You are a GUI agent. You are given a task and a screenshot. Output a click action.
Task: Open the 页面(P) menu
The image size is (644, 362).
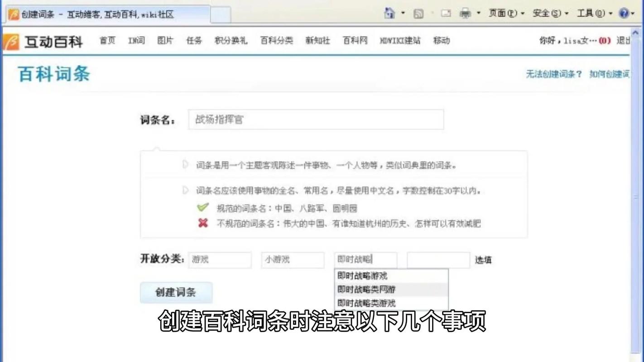[x=506, y=13]
